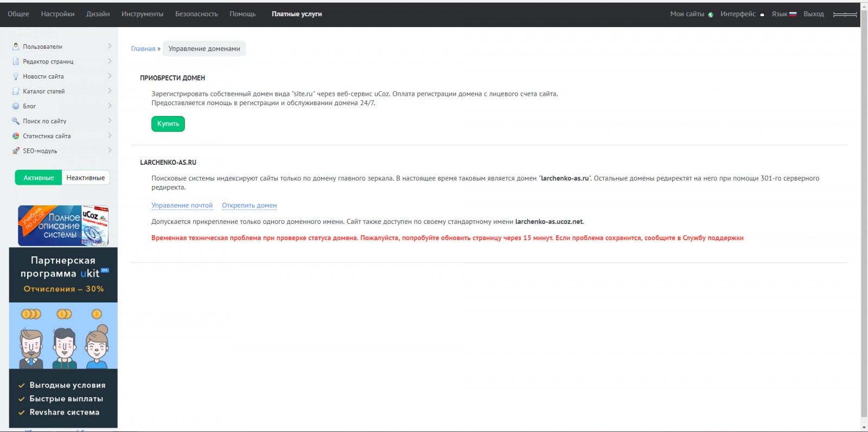Open the Инструменты menu
Viewport: 868px width, 432px height.
point(142,14)
